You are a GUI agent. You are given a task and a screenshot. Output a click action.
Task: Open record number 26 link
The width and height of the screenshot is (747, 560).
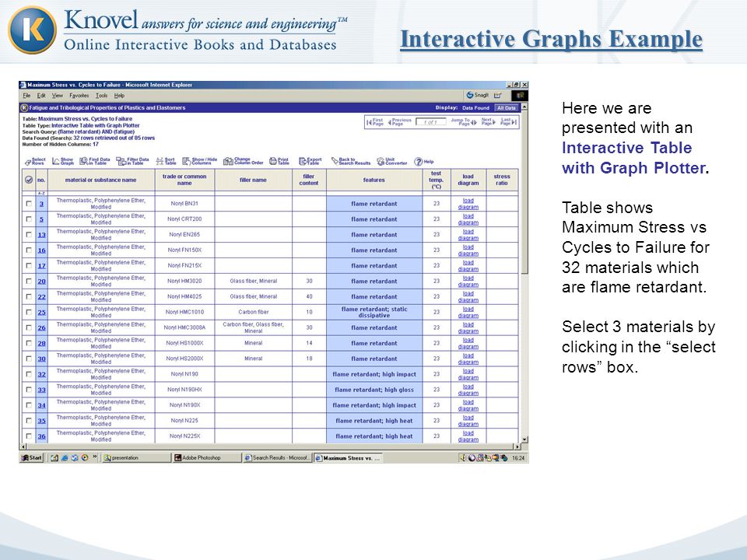click(42, 327)
